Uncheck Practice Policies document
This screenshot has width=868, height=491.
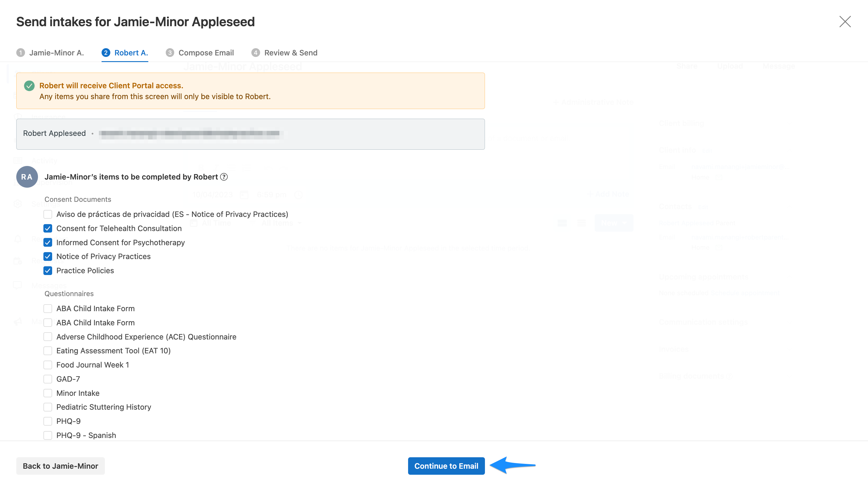48,271
